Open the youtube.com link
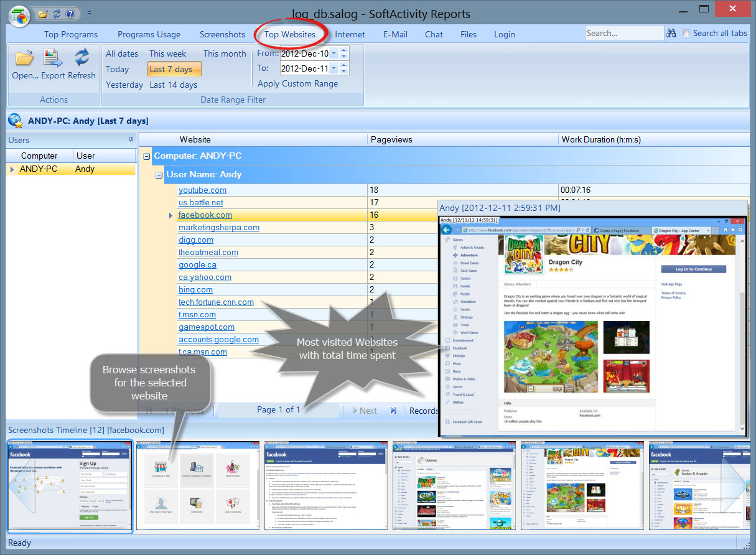This screenshot has height=555, width=756. (x=202, y=190)
